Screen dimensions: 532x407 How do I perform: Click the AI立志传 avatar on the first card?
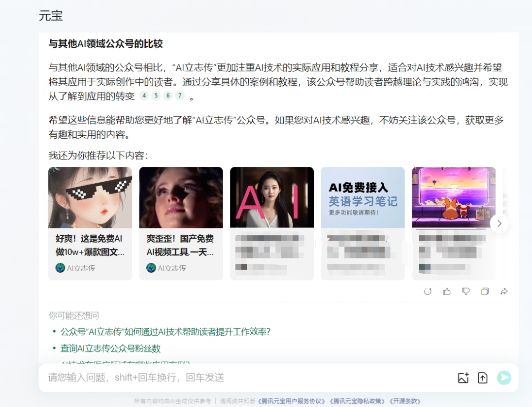tap(60, 268)
